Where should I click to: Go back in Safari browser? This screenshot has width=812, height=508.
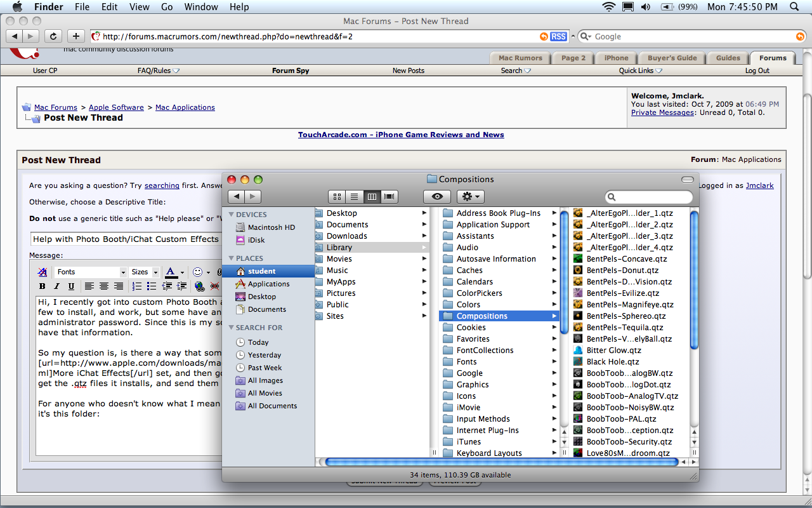click(x=15, y=36)
